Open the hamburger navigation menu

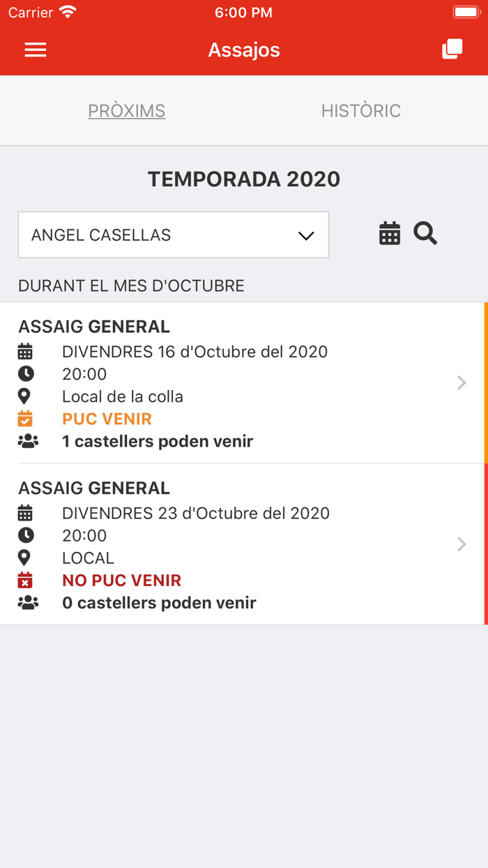[35, 50]
